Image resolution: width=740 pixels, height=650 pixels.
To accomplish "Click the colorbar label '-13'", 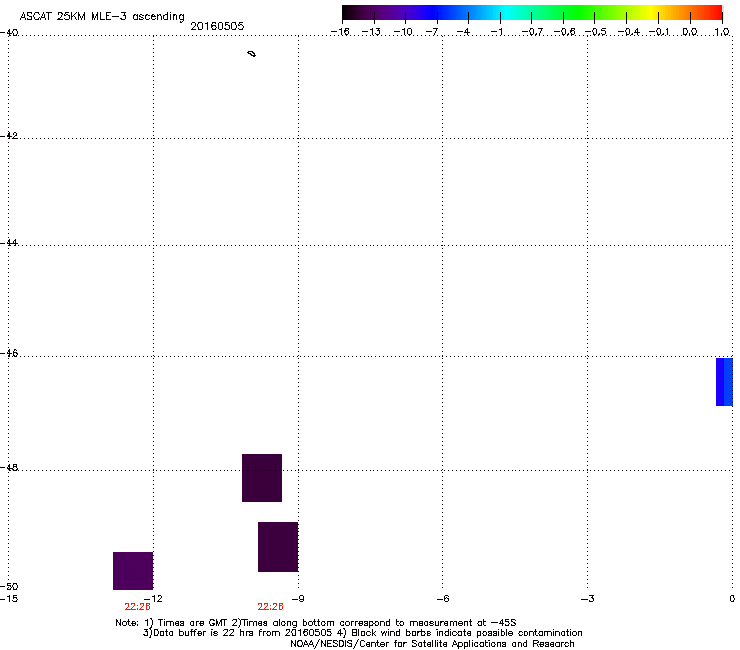I will click(x=371, y=32).
